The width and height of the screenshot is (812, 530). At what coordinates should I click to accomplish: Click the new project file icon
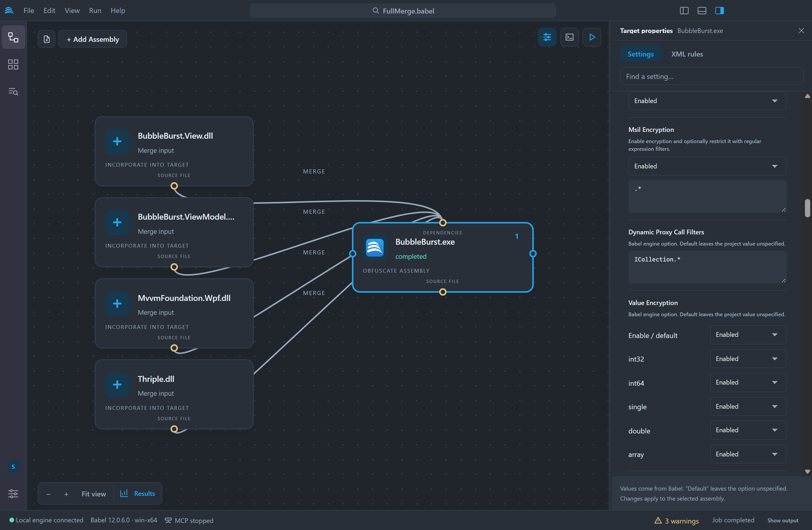(x=47, y=39)
